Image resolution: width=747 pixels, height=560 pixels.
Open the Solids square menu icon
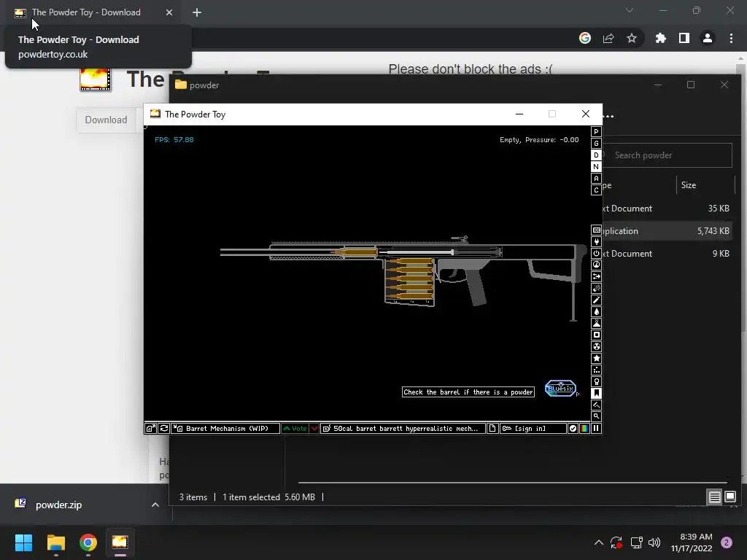596,335
